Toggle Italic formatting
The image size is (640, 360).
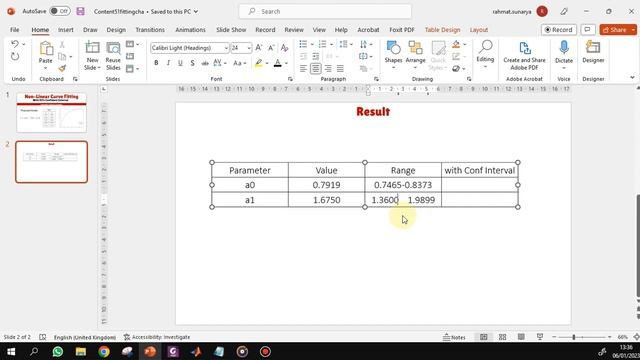pos(168,63)
